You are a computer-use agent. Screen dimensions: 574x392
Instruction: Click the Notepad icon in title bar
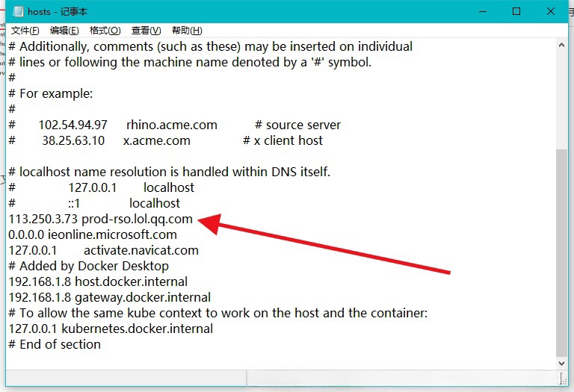pos(18,11)
